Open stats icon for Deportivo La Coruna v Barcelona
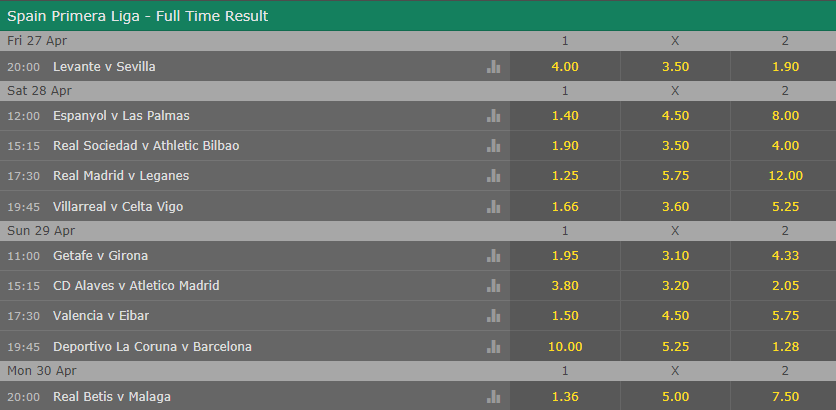Image resolution: width=836 pixels, height=410 pixels. click(x=492, y=346)
